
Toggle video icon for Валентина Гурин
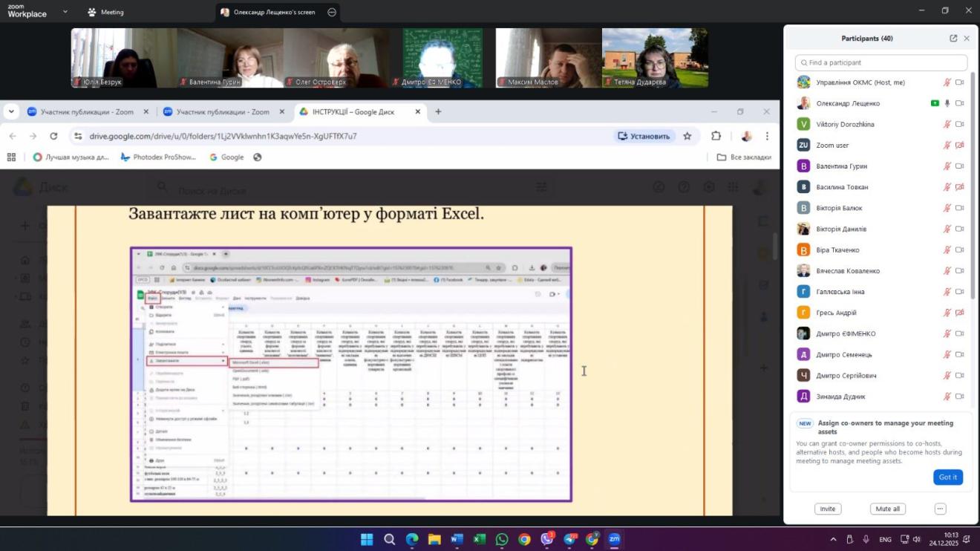click(959, 166)
